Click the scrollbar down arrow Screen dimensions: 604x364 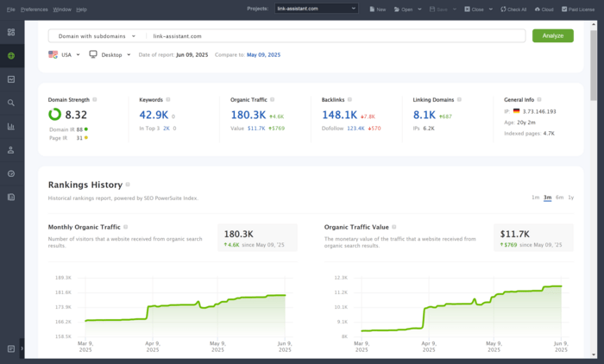[594, 355]
